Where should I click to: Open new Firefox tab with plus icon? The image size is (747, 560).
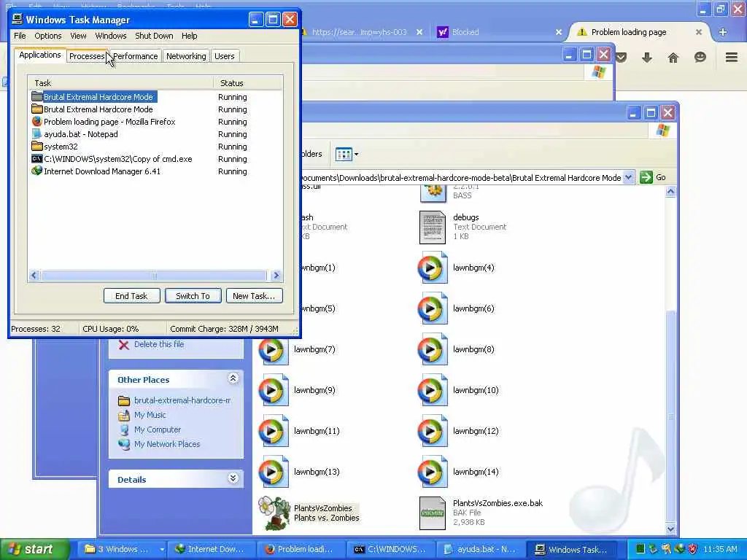[x=723, y=32]
